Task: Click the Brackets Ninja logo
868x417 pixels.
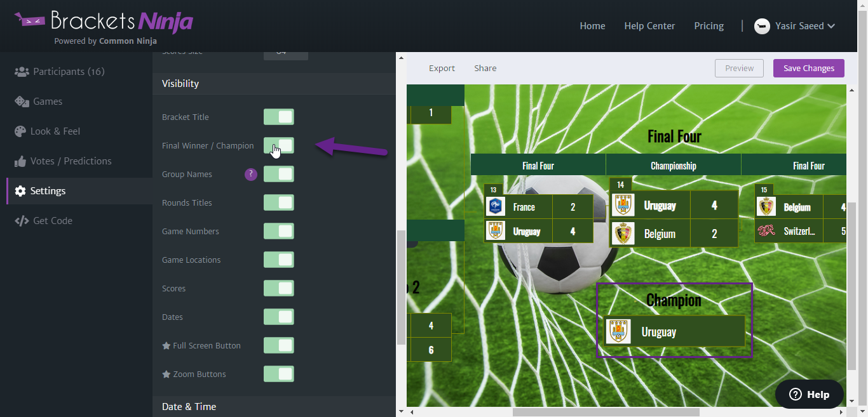Action: [x=104, y=25]
